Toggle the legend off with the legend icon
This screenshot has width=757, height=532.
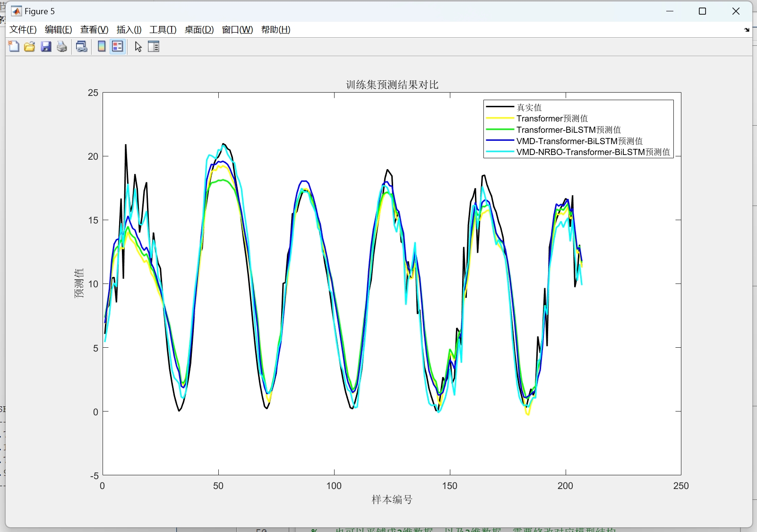click(117, 46)
